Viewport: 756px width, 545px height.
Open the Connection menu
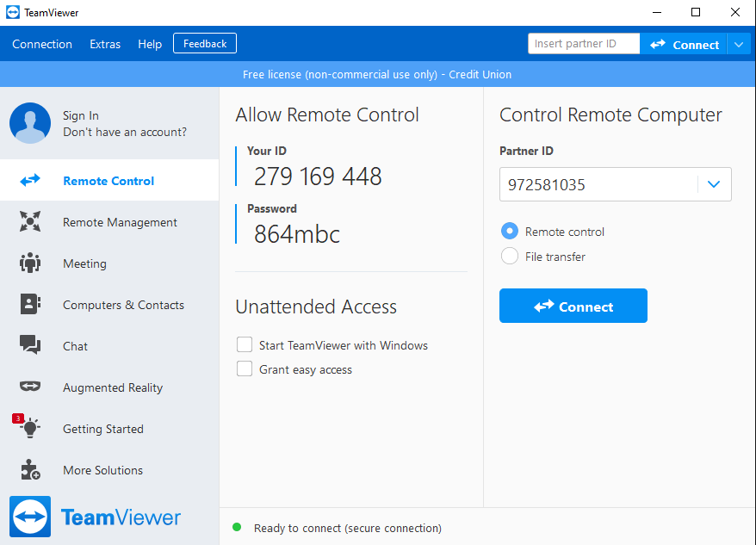(42, 45)
